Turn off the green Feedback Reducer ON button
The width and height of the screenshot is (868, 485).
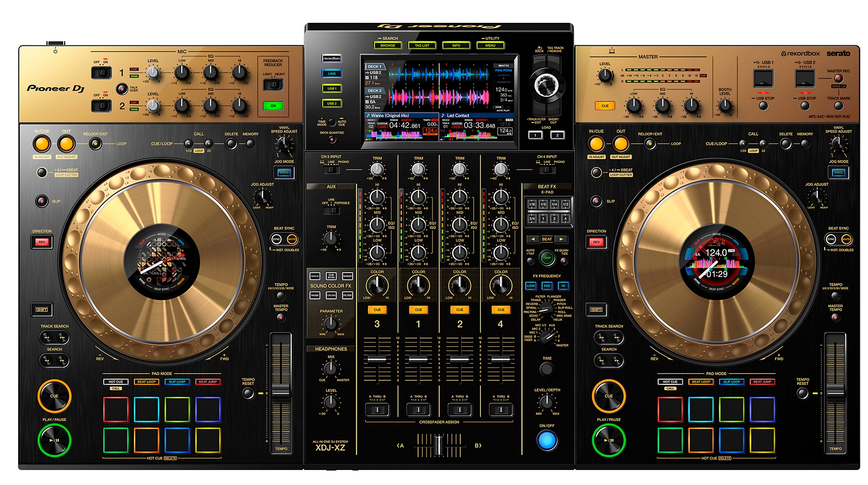point(273,106)
